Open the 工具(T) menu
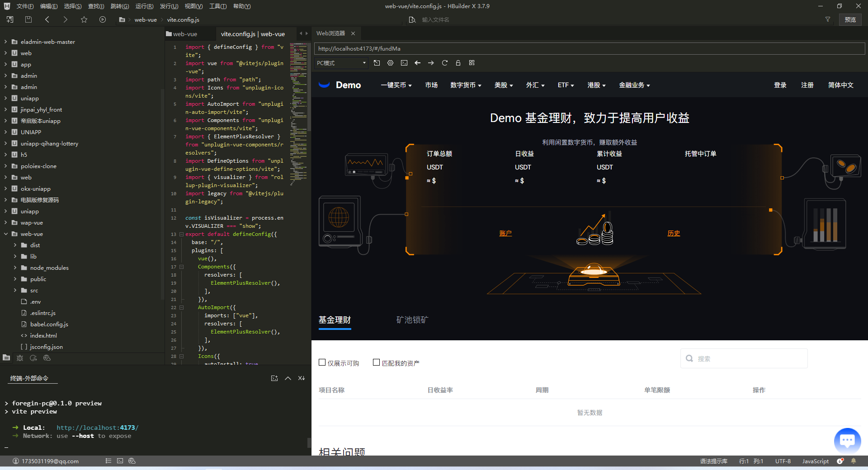The image size is (868, 470). (x=218, y=6)
